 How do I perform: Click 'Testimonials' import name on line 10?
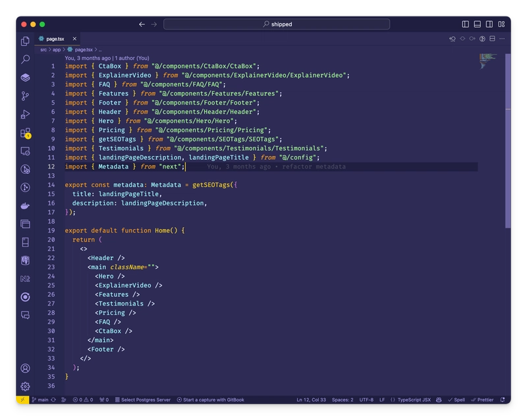[x=121, y=148]
